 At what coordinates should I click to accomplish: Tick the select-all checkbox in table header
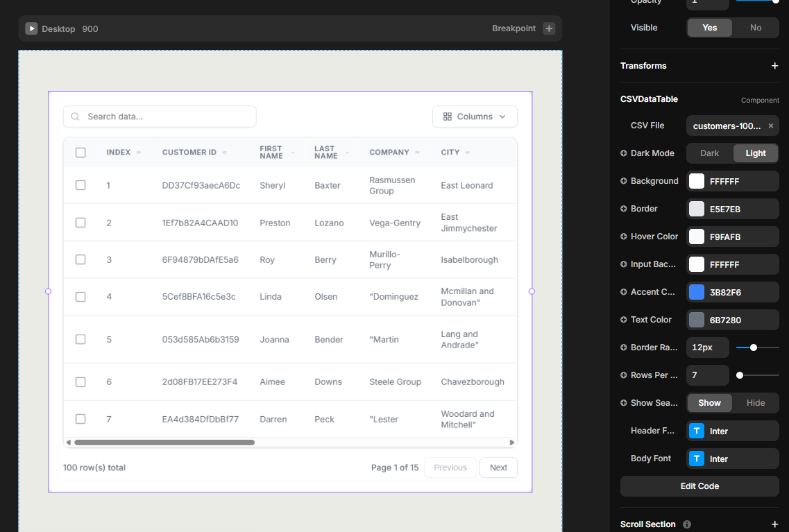pos(80,153)
